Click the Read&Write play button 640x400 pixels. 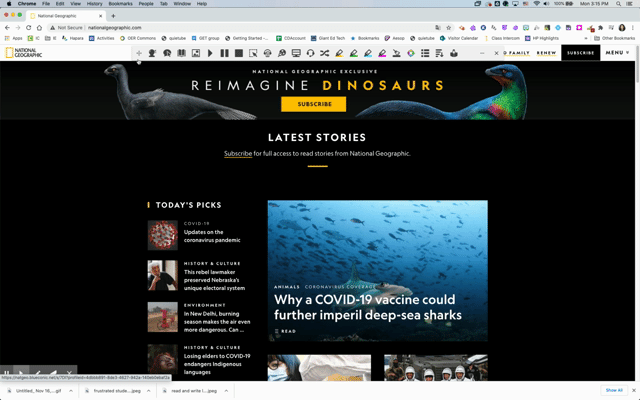point(210,53)
